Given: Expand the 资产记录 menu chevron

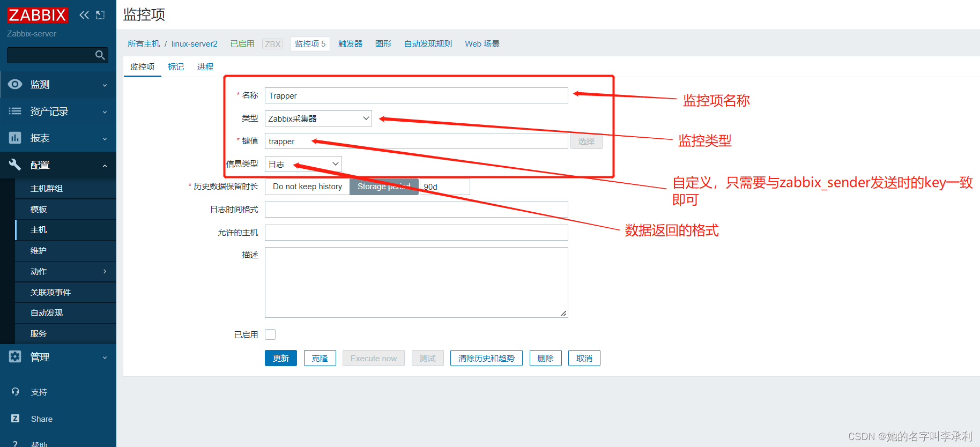Looking at the screenshot, I should click(x=105, y=112).
